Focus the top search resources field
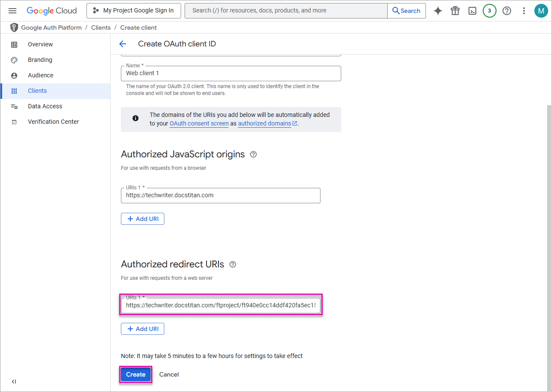 (x=286, y=11)
